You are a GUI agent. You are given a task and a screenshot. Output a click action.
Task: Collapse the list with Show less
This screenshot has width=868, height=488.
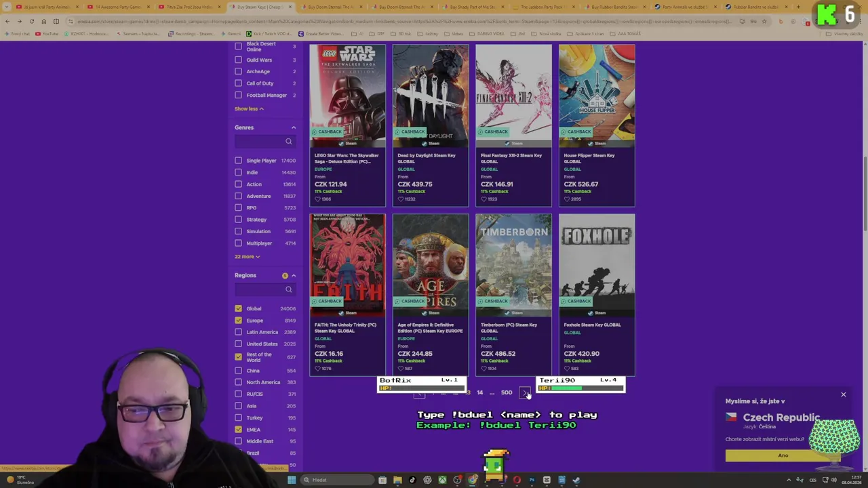249,108
